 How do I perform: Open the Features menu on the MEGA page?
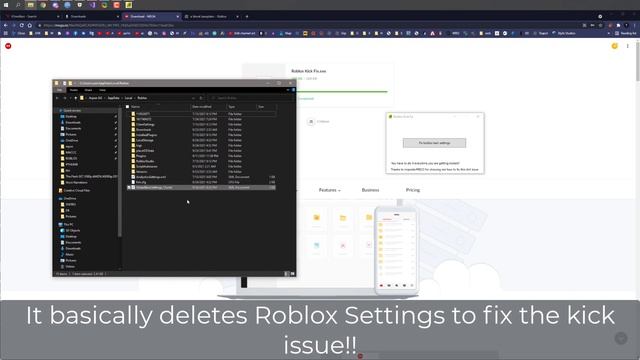click(329, 190)
